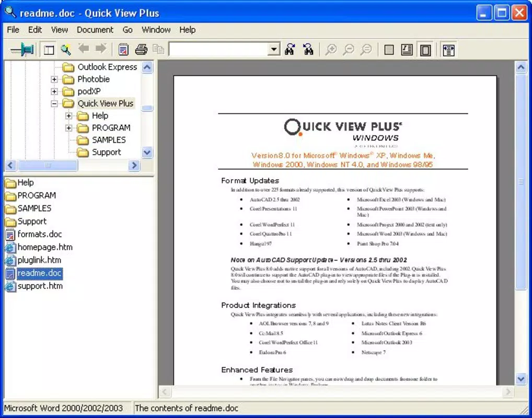The height and width of the screenshot is (418, 532).
Task: Click the tree pane scroll left arrow
Action: coord(10,165)
